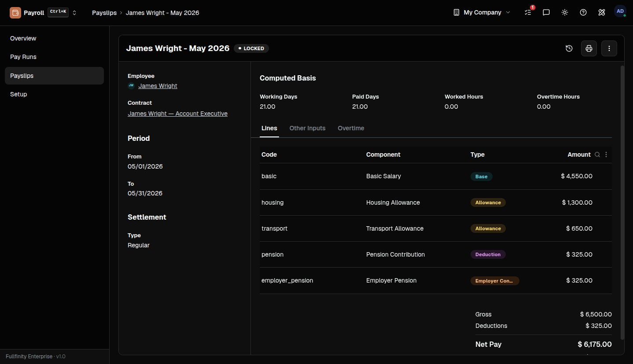Sort by the Amount column header

pyautogui.click(x=579, y=154)
